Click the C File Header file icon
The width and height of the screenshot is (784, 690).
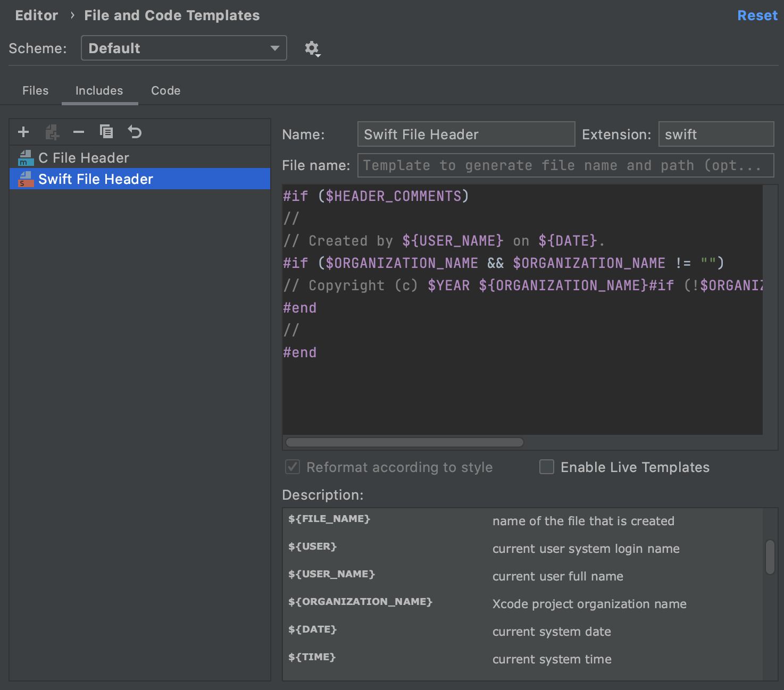(26, 158)
